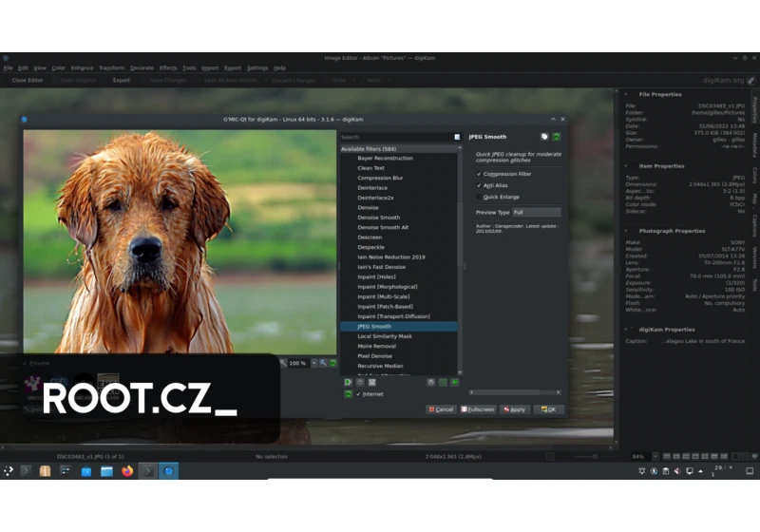Select the Inpaint [Patch-Based] filter

point(385,306)
